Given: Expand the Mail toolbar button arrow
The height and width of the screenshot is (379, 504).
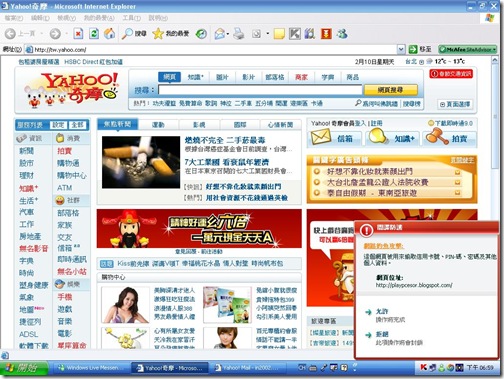Looking at the screenshot, I should (x=228, y=34).
